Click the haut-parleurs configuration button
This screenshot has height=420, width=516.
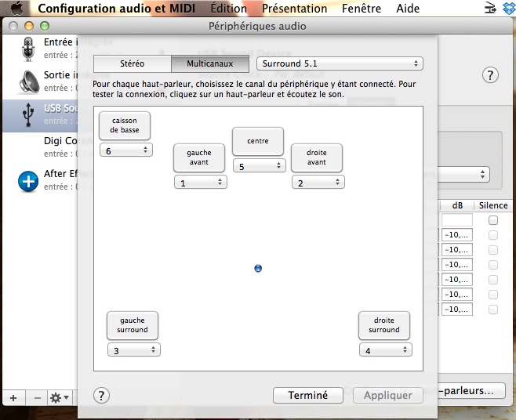471,391
